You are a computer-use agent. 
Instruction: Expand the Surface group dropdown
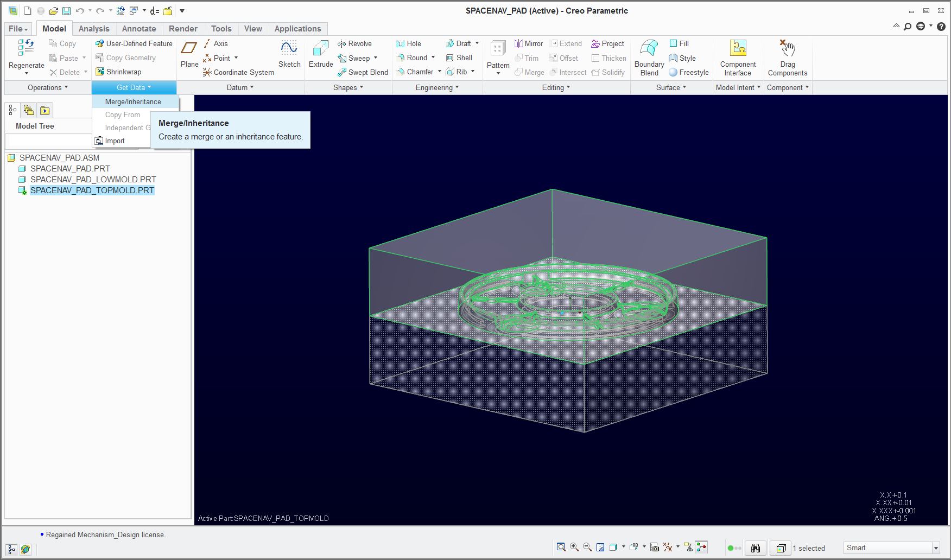[671, 87]
